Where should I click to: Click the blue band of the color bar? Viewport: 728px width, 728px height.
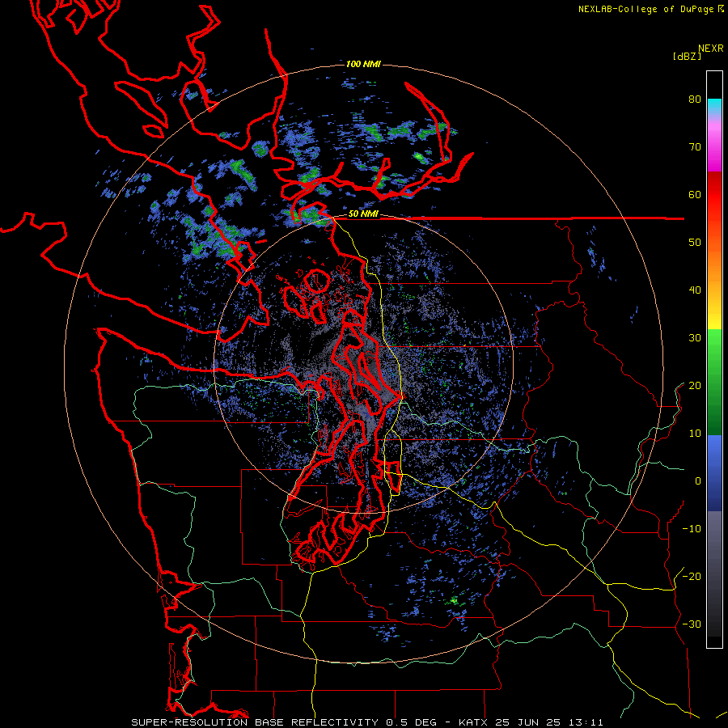tap(714, 473)
